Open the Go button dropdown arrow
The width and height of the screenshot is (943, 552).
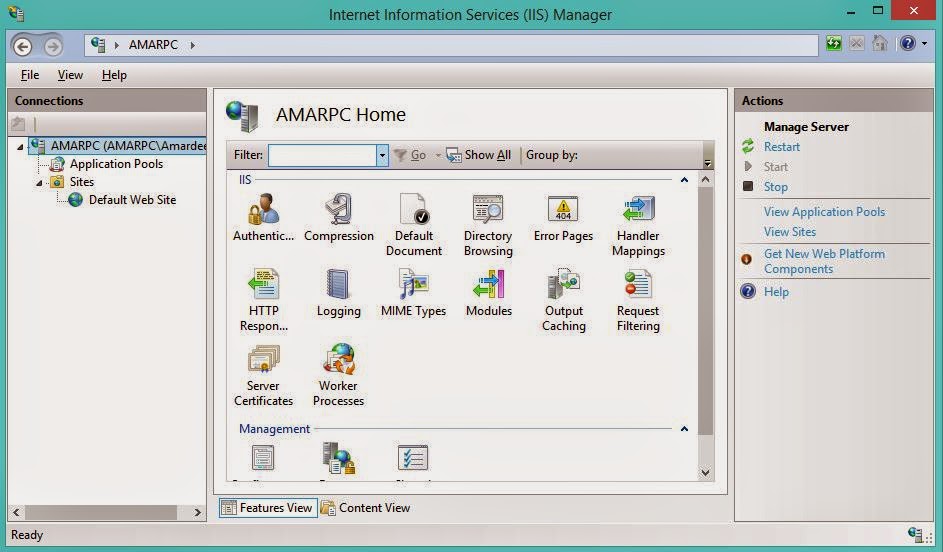click(438, 155)
